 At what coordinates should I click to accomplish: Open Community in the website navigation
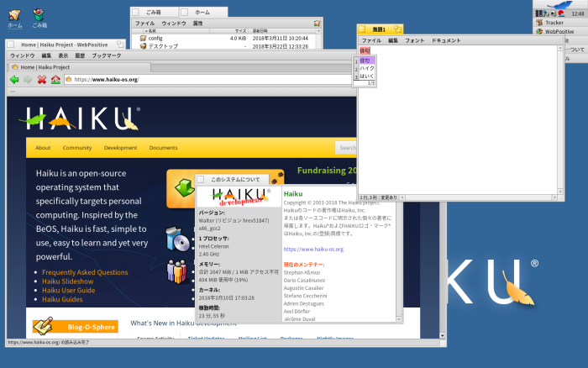pos(77,148)
